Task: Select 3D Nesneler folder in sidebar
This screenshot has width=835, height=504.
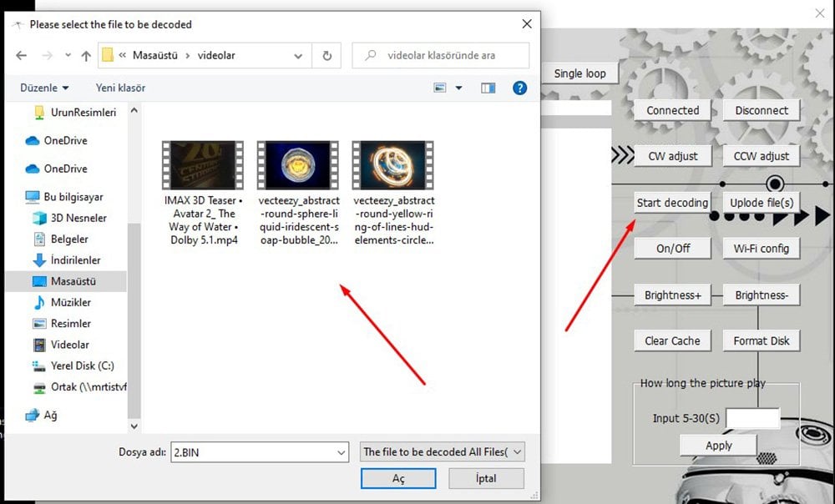Action: pos(78,218)
